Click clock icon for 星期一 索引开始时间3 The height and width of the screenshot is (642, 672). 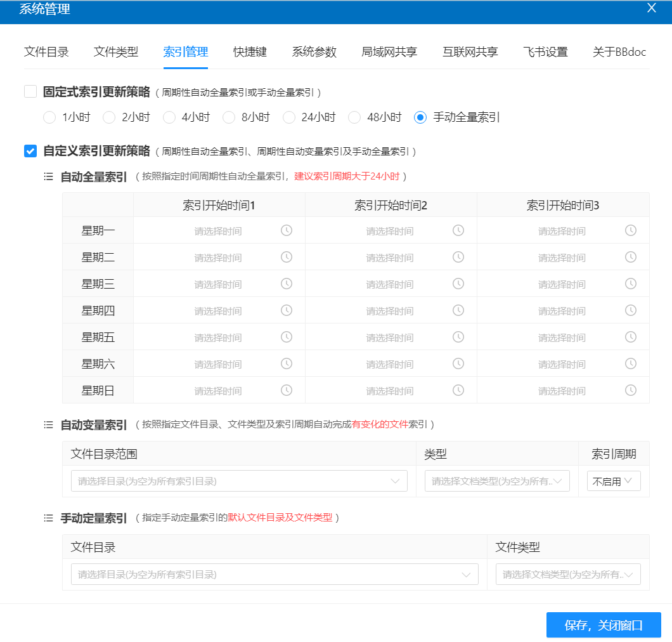tap(630, 231)
